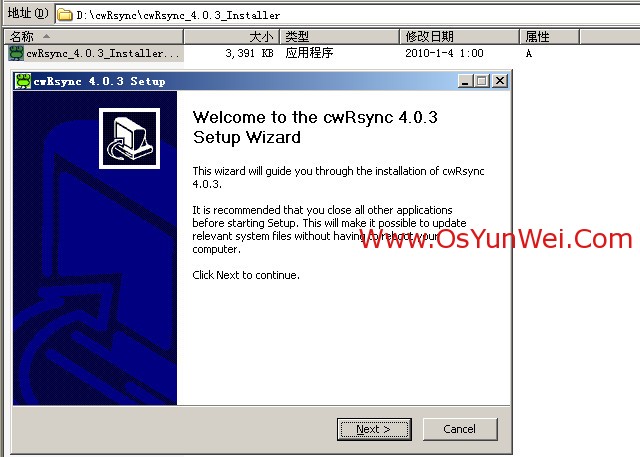This screenshot has height=457, width=640.
Task: Click the 2010-1-4 1:00 modified date cell
Action: [x=444, y=53]
